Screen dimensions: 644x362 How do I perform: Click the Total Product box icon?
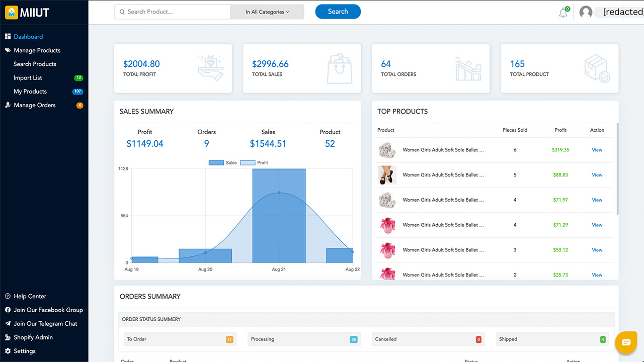point(597,69)
